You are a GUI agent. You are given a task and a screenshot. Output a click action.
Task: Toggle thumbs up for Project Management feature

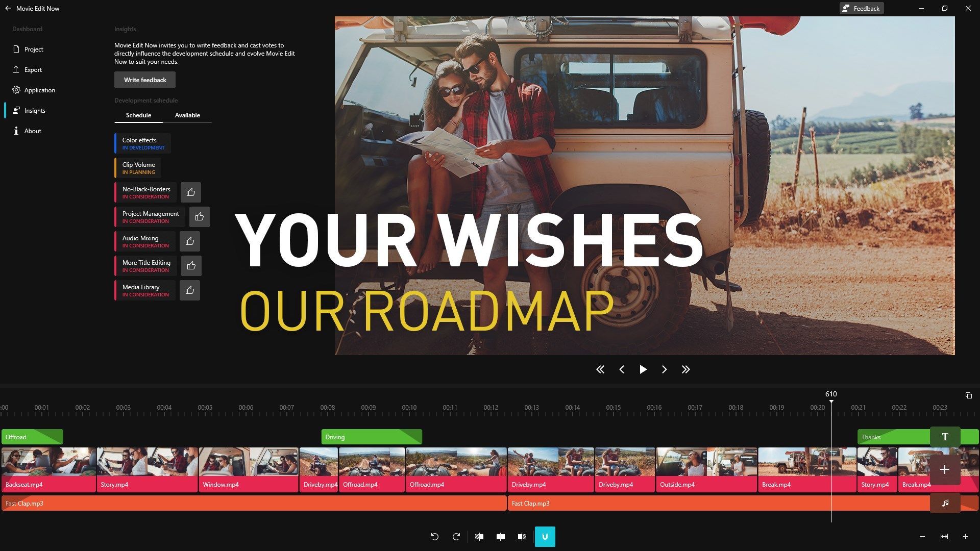tap(199, 217)
